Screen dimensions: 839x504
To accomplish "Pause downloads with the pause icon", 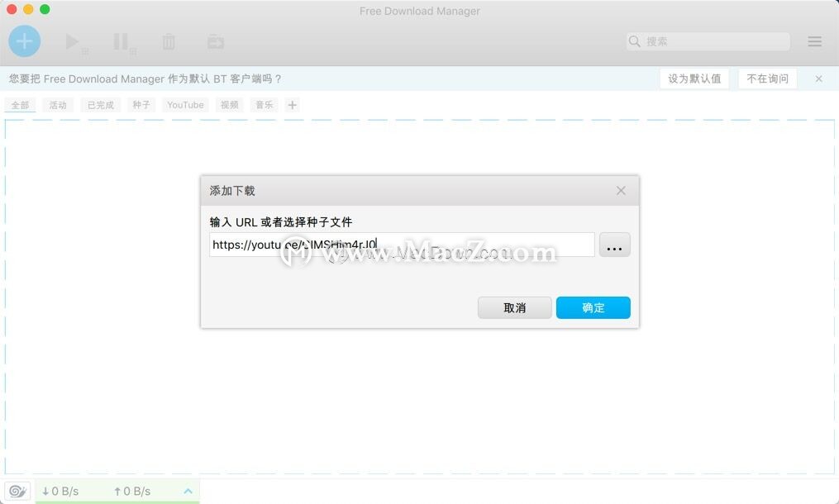I will [121, 40].
